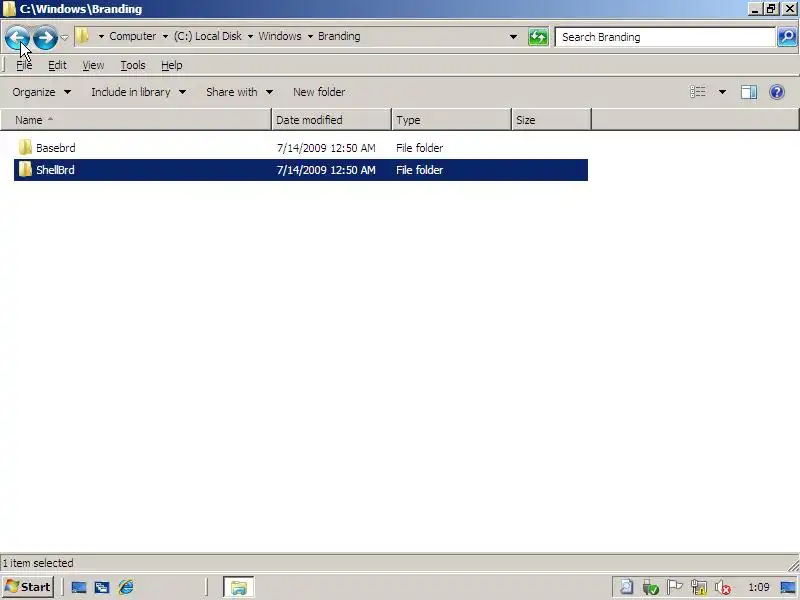
Task: Close the Branding window
Action: point(789,9)
